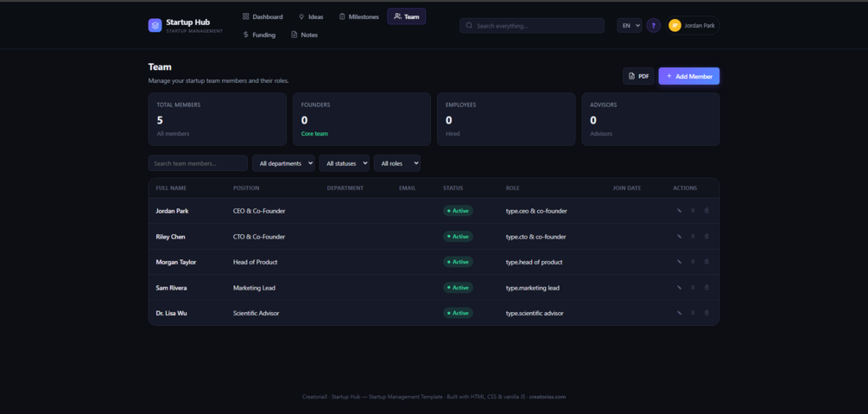Click the Join Date column header
Viewport: 868px width, 414px height.
pos(627,188)
